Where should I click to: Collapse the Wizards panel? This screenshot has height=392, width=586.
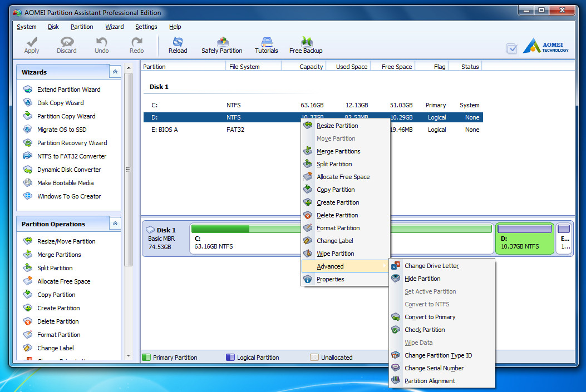[115, 72]
